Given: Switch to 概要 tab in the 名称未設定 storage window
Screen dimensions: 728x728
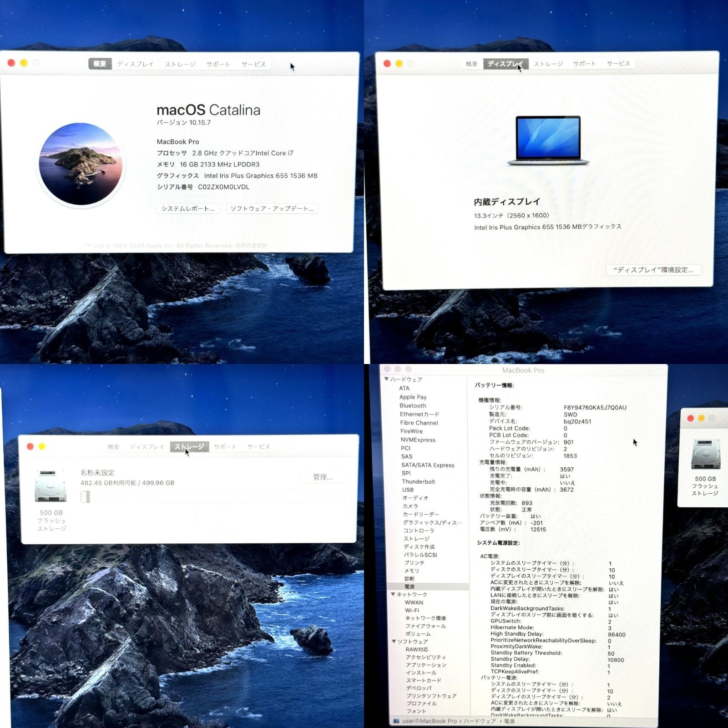Looking at the screenshot, I should (114, 447).
